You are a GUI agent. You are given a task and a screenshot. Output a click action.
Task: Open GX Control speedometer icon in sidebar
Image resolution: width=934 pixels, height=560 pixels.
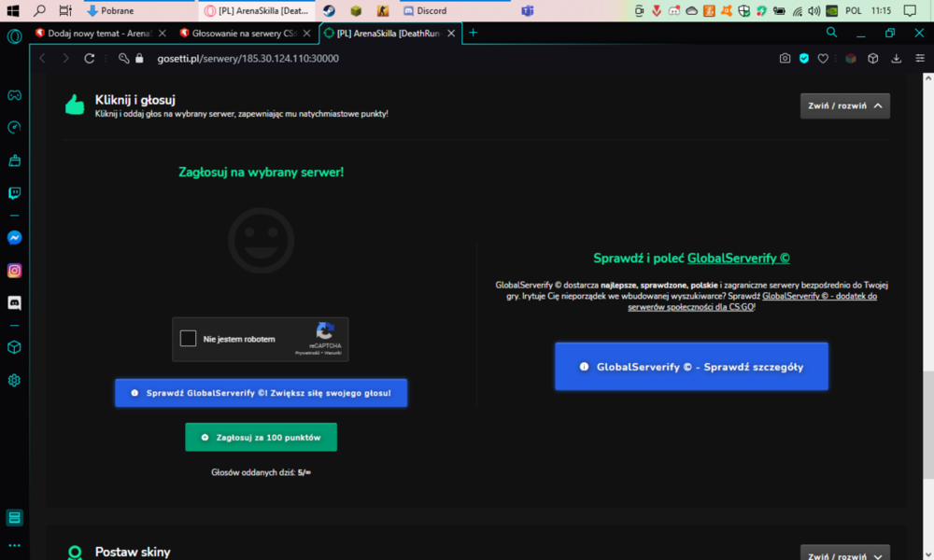[14, 127]
